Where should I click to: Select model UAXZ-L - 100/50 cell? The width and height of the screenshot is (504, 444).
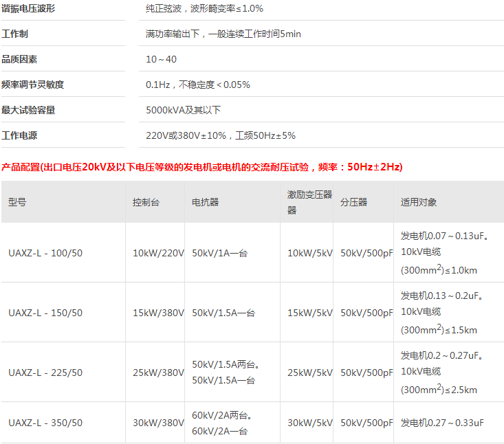[x=45, y=253]
